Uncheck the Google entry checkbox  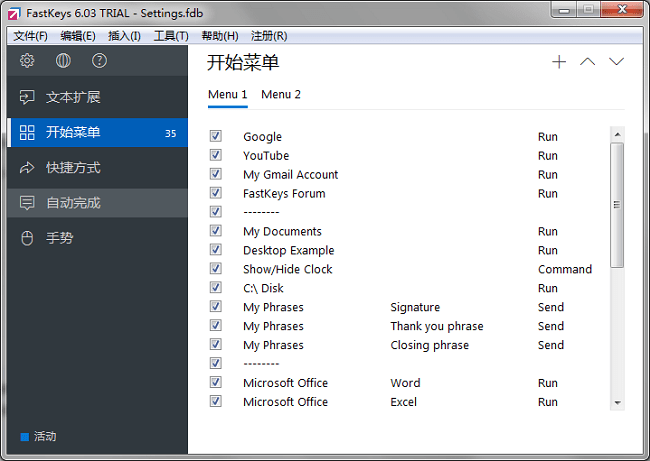pos(216,136)
